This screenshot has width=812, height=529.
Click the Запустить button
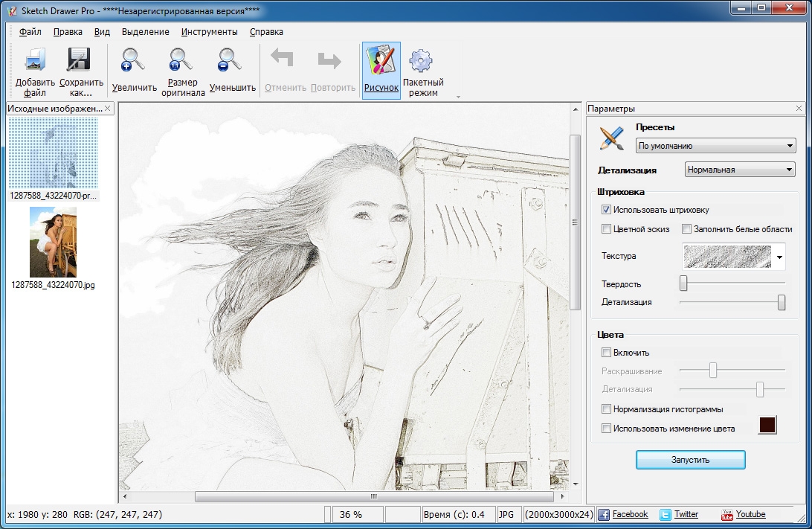tap(690, 460)
